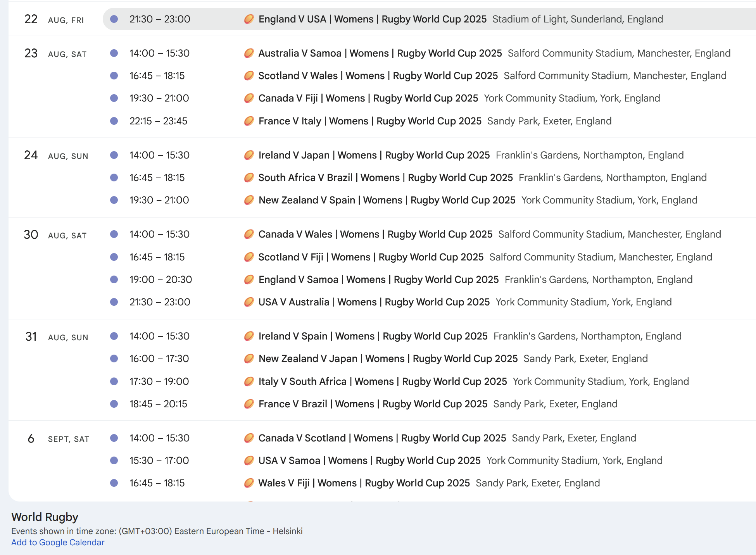Click Add to Google Calendar link
The height and width of the screenshot is (555, 756).
pyautogui.click(x=58, y=542)
